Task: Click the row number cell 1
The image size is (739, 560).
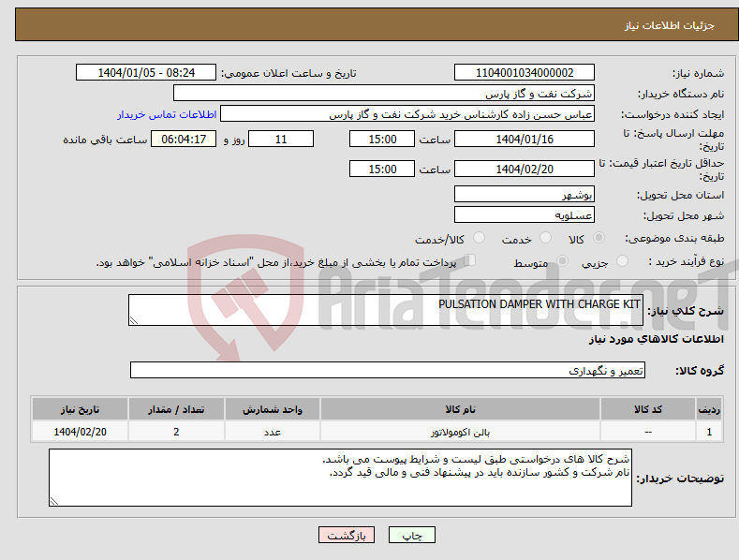Action: click(x=709, y=432)
